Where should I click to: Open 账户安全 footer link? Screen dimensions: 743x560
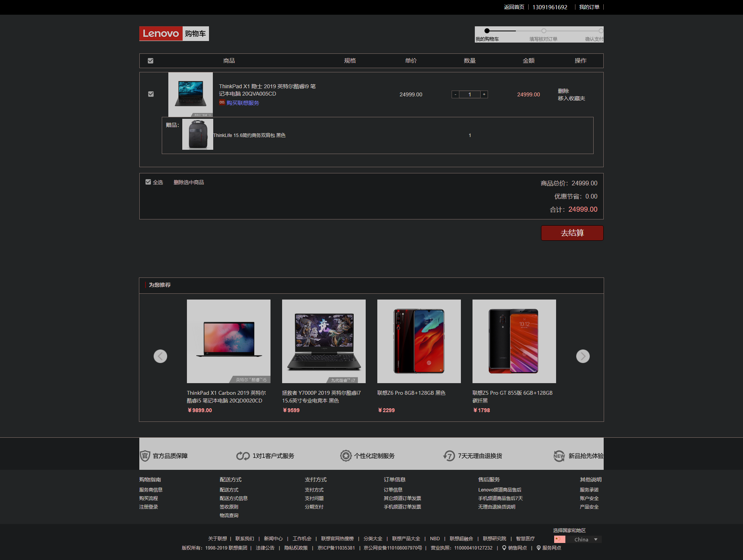589,498
